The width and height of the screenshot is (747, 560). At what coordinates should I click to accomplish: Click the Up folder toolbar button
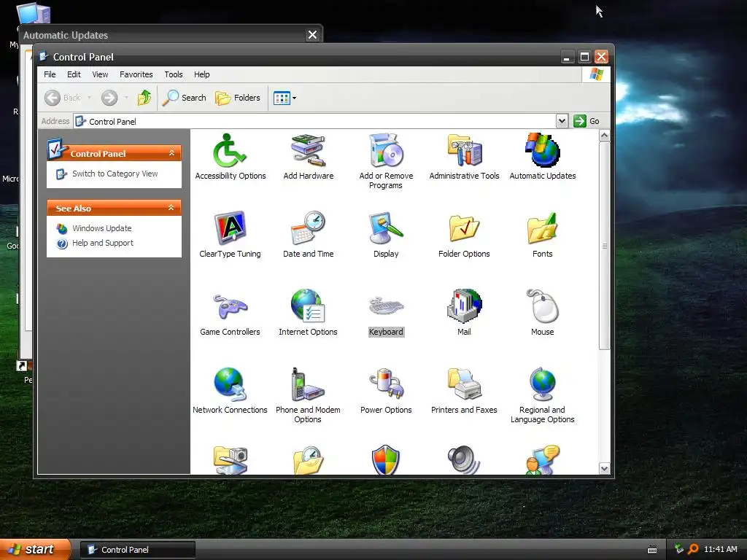tap(144, 98)
